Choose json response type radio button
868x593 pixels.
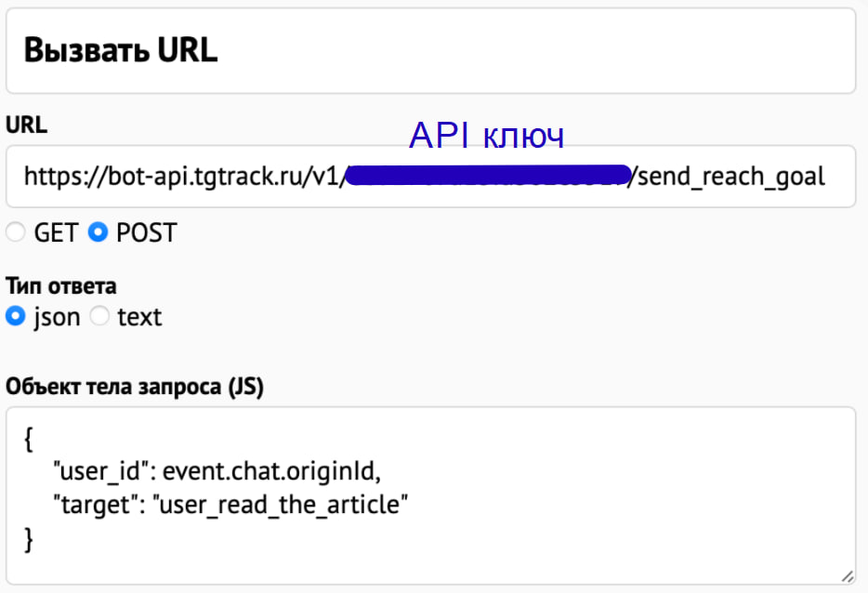(x=16, y=317)
